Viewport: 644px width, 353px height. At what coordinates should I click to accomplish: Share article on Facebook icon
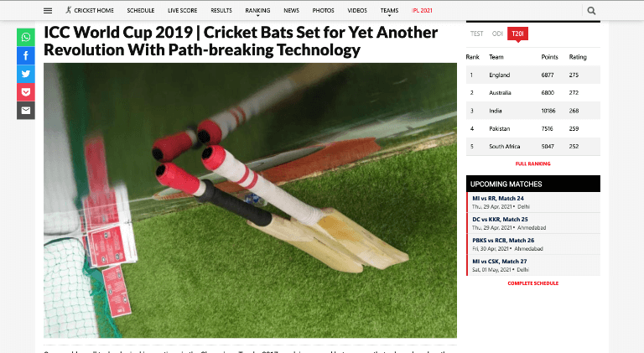pos(26,55)
